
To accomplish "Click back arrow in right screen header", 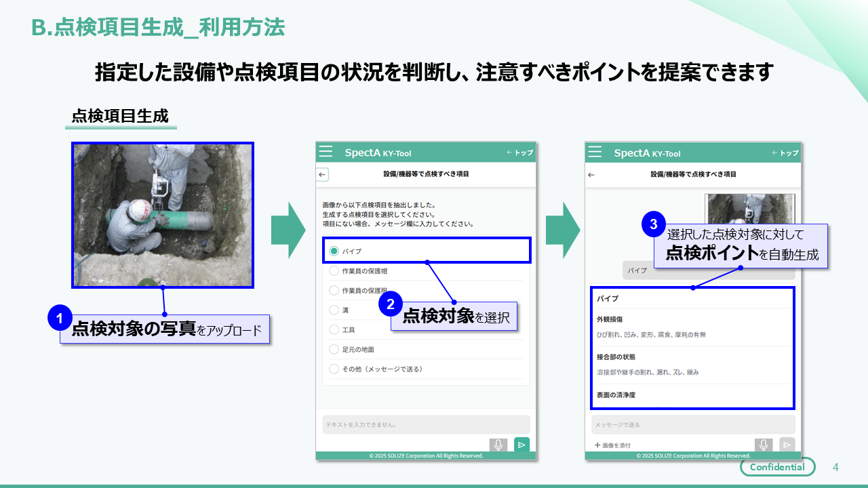I will point(591,174).
